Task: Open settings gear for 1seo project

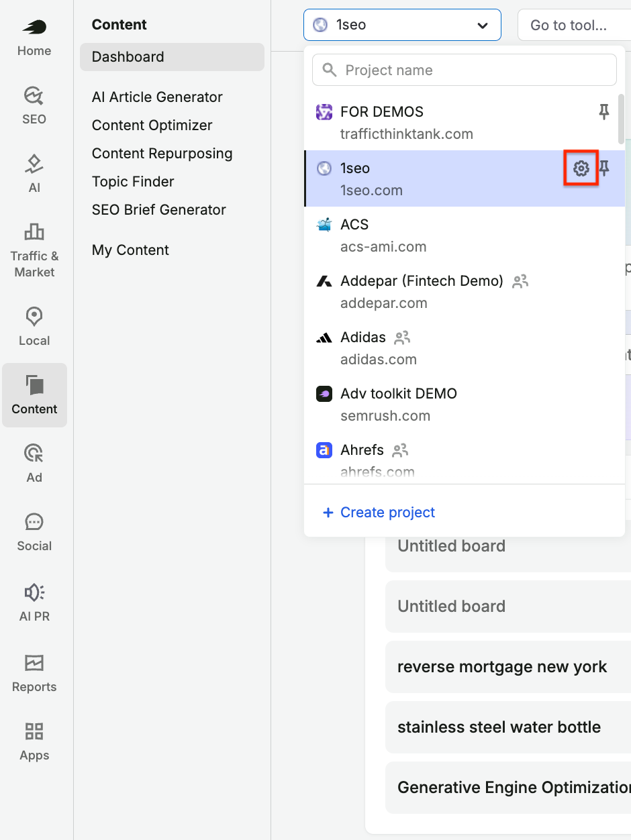Action: tap(581, 169)
